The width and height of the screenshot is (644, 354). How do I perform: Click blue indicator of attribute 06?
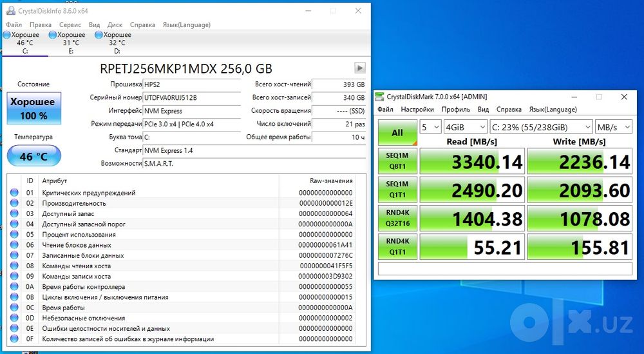tap(14, 245)
